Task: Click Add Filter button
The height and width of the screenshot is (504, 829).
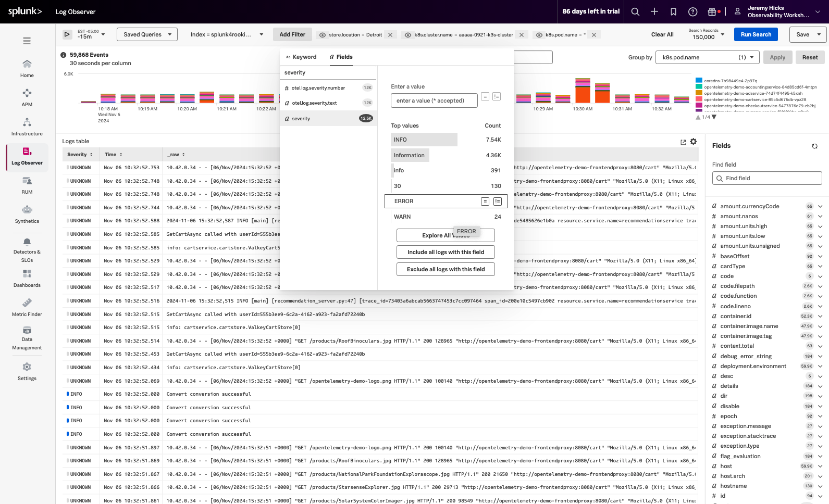Action: click(292, 34)
